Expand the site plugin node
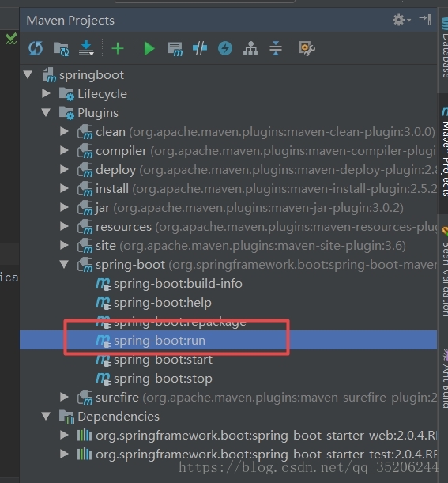The image size is (448, 483). coord(64,245)
